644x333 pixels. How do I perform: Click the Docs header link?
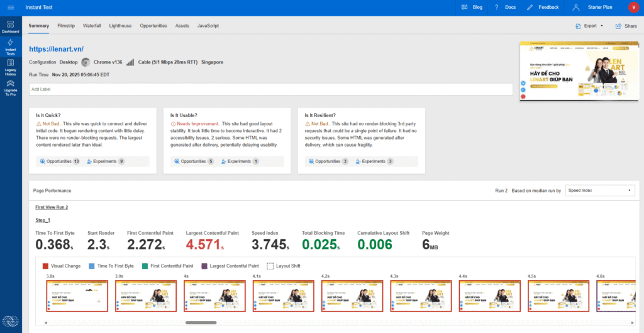510,8
